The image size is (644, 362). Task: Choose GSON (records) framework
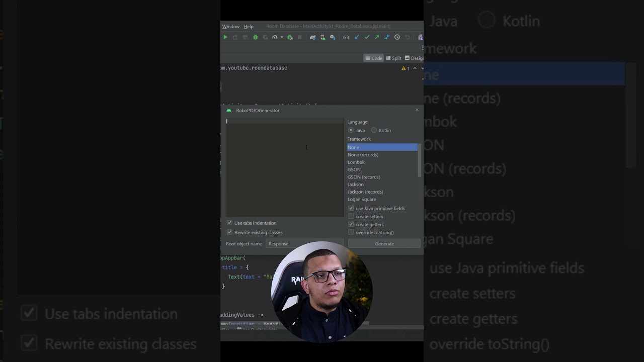point(382,177)
